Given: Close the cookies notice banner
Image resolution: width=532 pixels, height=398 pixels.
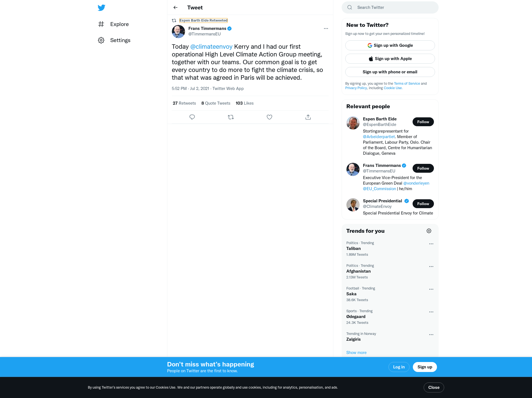Looking at the screenshot, I should point(434,387).
